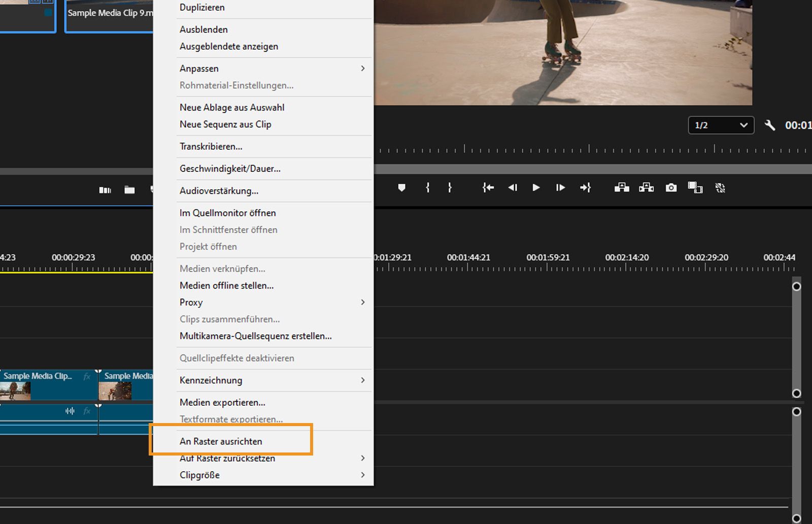Select the Play button in the Program Monitor
Image resolution: width=812 pixels, height=524 pixels.
[536, 188]
